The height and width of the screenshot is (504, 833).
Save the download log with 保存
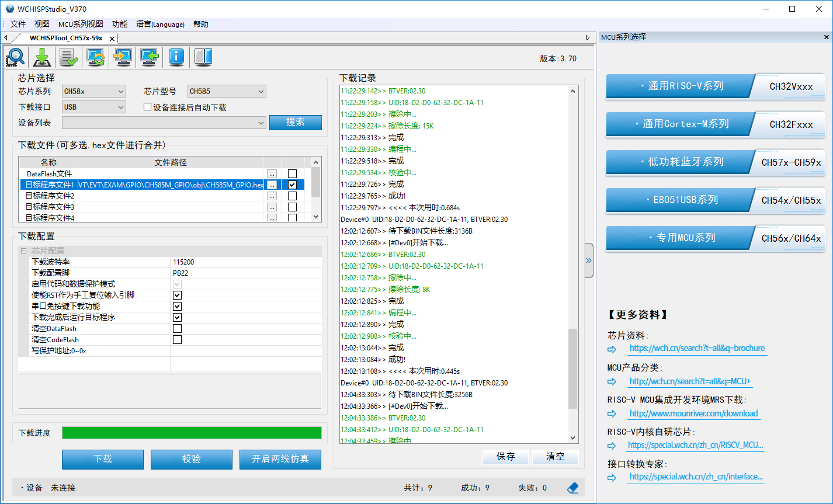coord(506,457)
